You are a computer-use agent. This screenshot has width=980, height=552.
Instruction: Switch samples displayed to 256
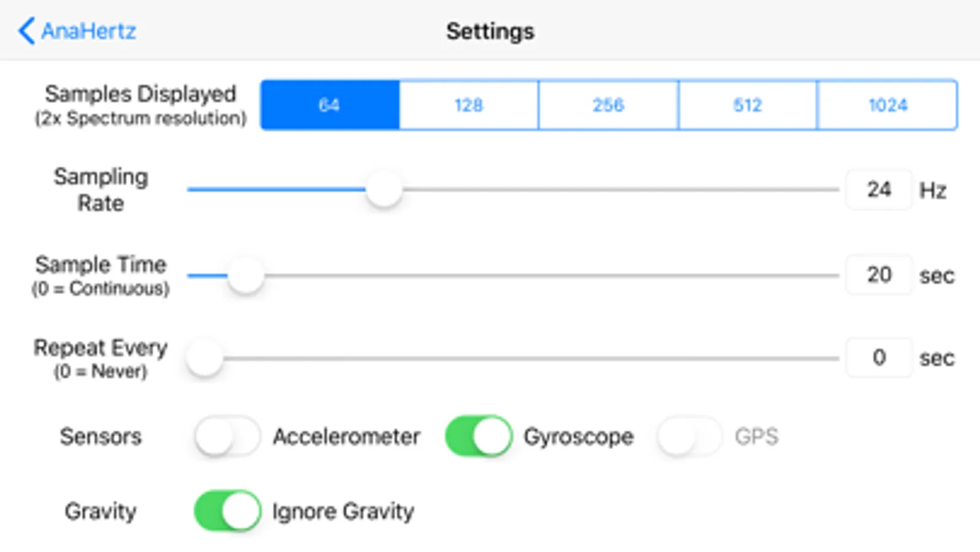pos(608,105)
